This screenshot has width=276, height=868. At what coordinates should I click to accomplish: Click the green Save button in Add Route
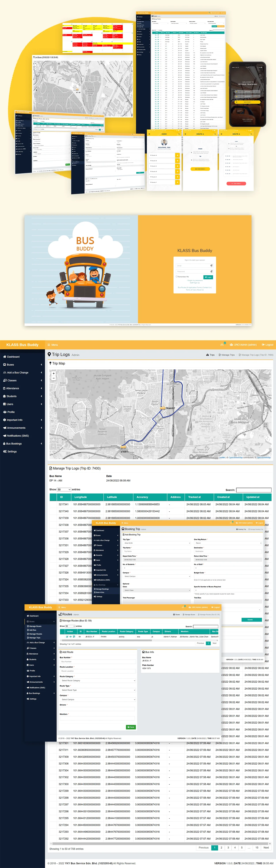click(130, 727)
